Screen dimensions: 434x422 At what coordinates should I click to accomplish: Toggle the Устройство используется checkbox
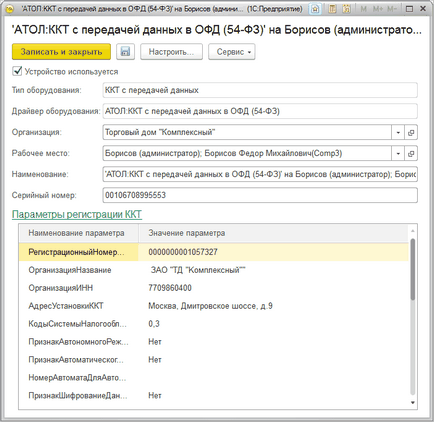coord(17,71)
